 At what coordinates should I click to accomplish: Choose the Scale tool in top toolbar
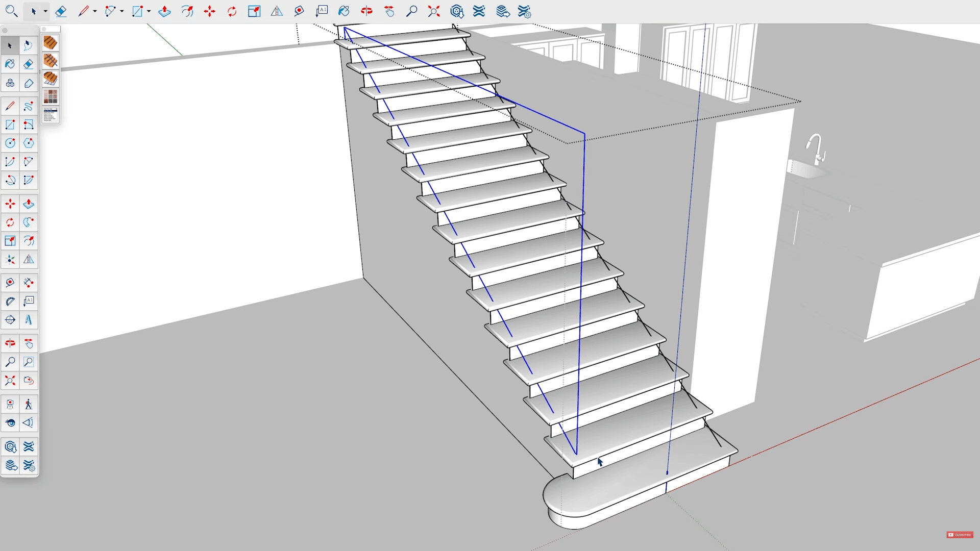254,11
